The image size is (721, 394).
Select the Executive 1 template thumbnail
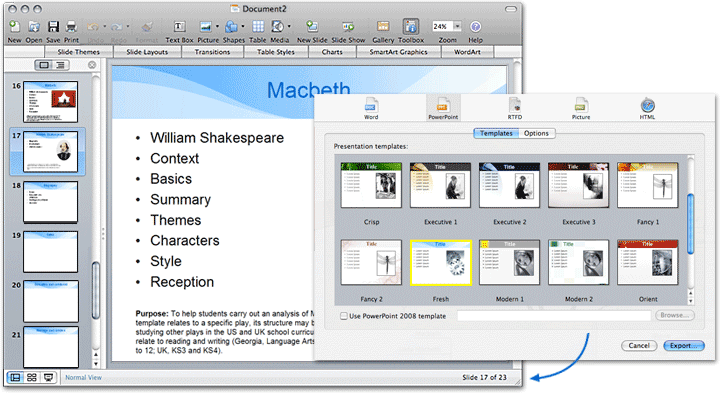pyautogui.click(x=440, y=185)
